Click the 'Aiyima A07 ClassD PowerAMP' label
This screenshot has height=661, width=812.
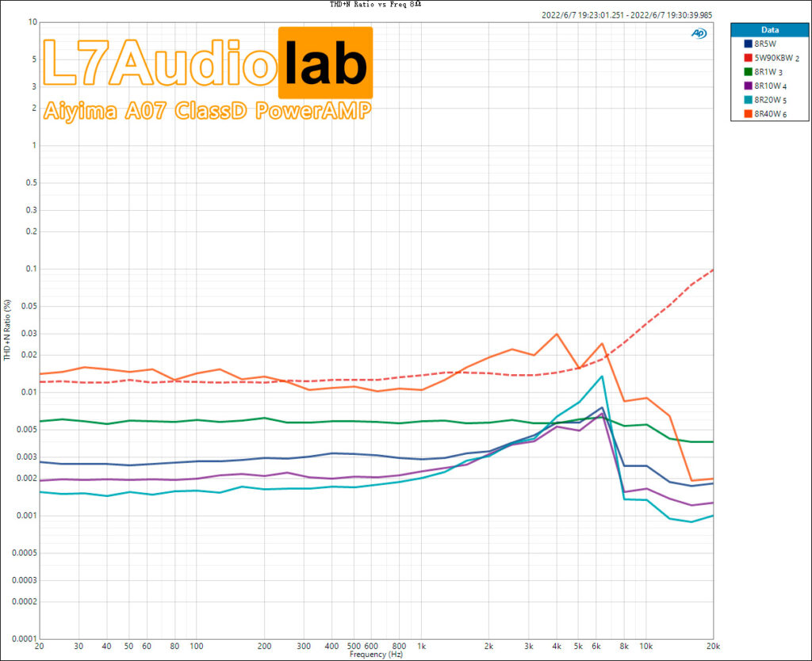(206, 111)
